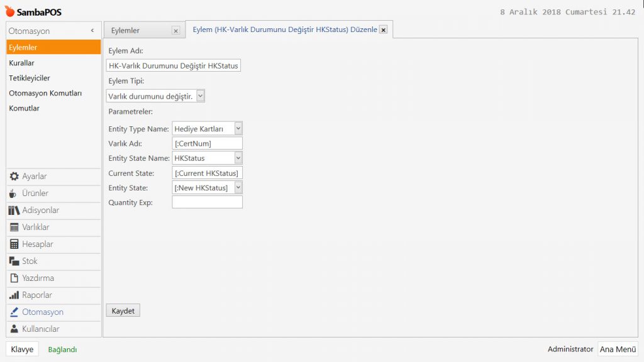Click the Ayarlar gear icon
Viewport: 644px width, 362px height.
(14, 177)
